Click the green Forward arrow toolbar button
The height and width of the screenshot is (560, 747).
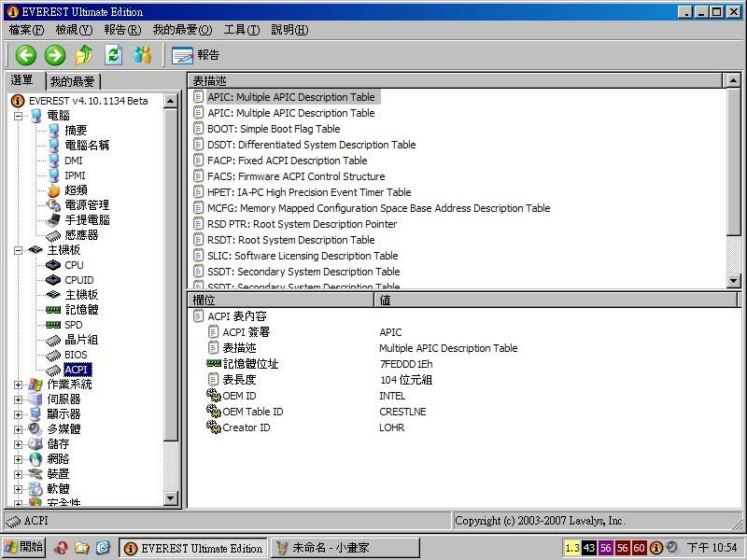click(55, 55)
